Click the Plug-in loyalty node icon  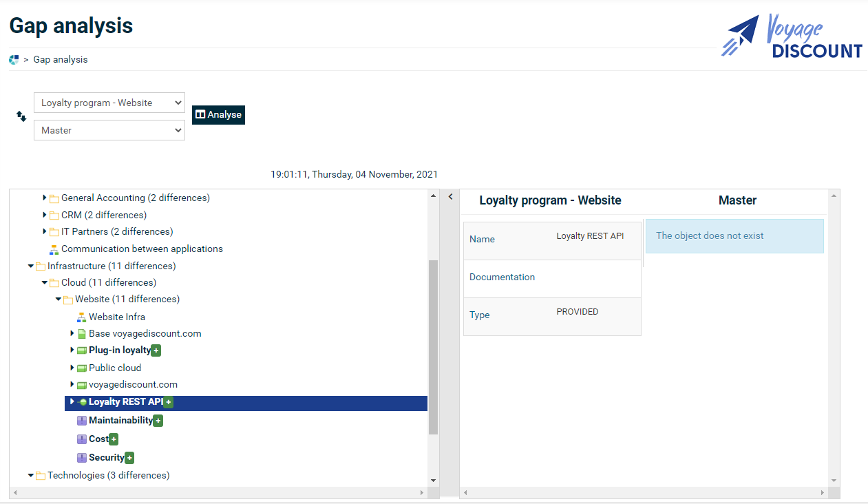pyautogui.click(x=81, y=350)
